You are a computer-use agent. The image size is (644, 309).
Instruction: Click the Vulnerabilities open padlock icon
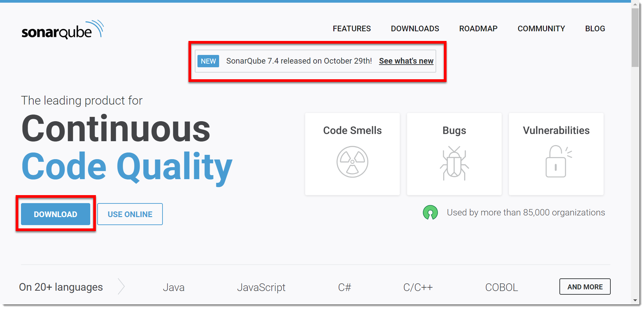coord(558,161)
